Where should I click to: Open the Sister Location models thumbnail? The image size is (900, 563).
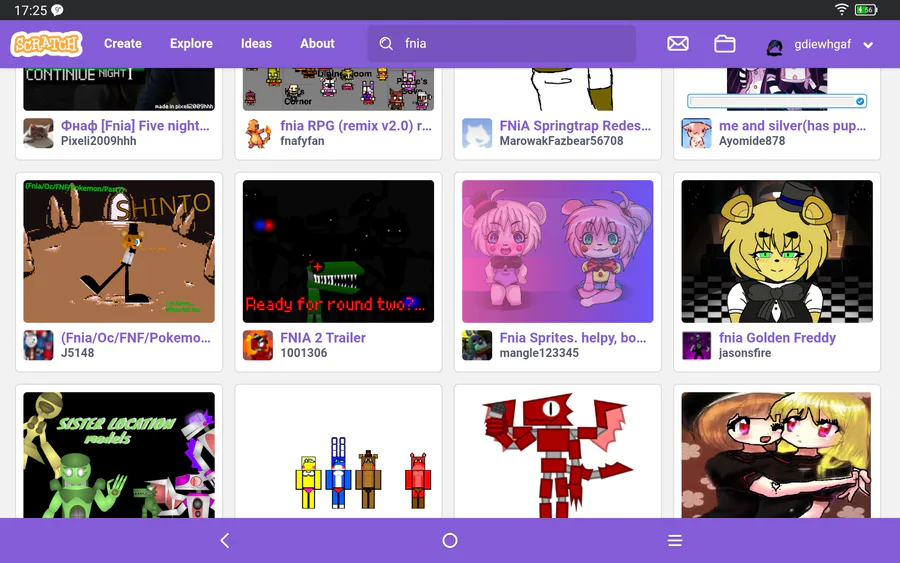point(119,455)
